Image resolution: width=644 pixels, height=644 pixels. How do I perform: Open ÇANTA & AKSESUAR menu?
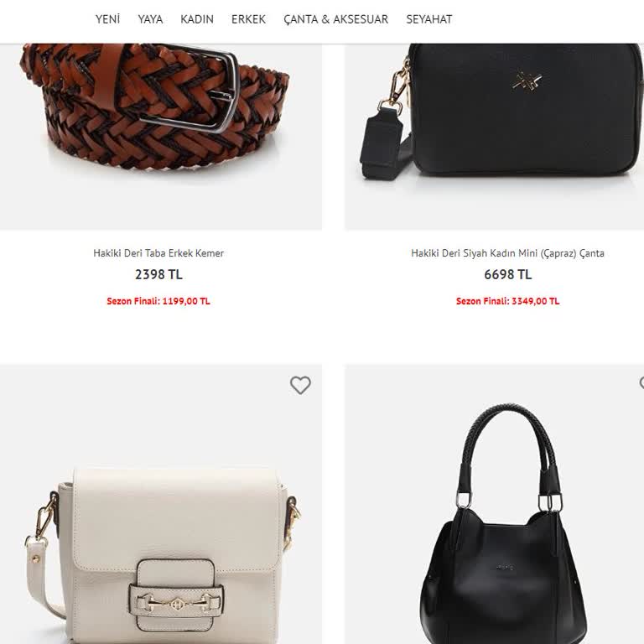point(336,19)
